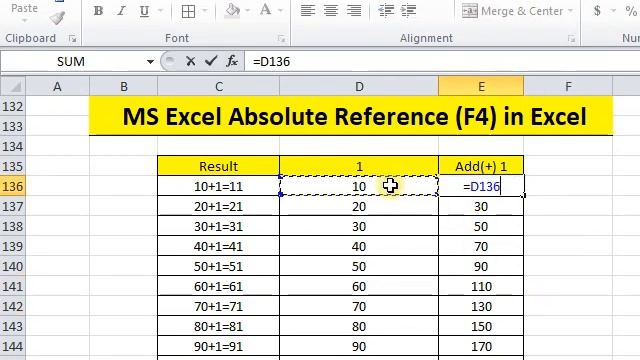The width and height of the screenshot is (640, 360).
Task: Open the underline style dropdown arrow
Action: 160,11
